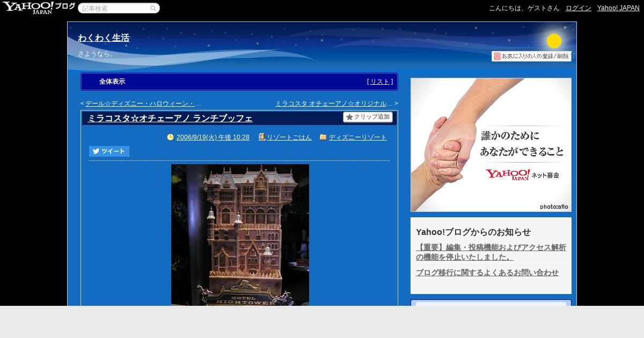The image size is (644, 338).
Task: Open the Hotel Hightower model photo
Action: point(240,235)
